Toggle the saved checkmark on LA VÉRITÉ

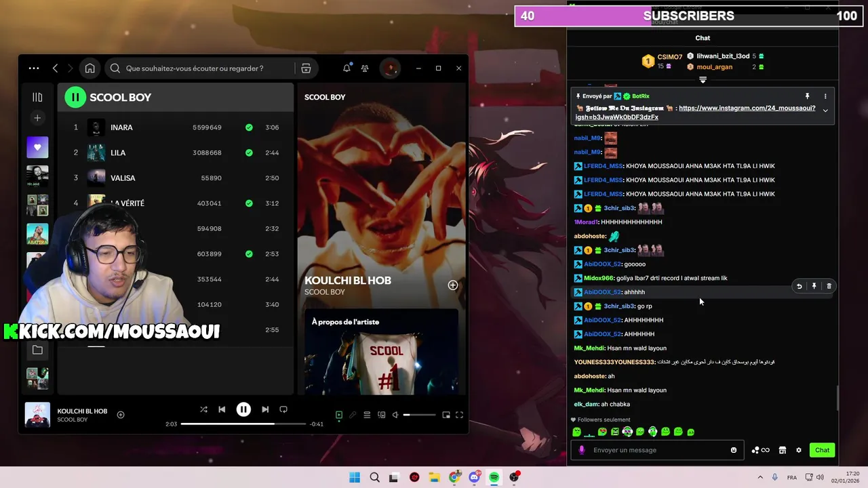[249, 203]
